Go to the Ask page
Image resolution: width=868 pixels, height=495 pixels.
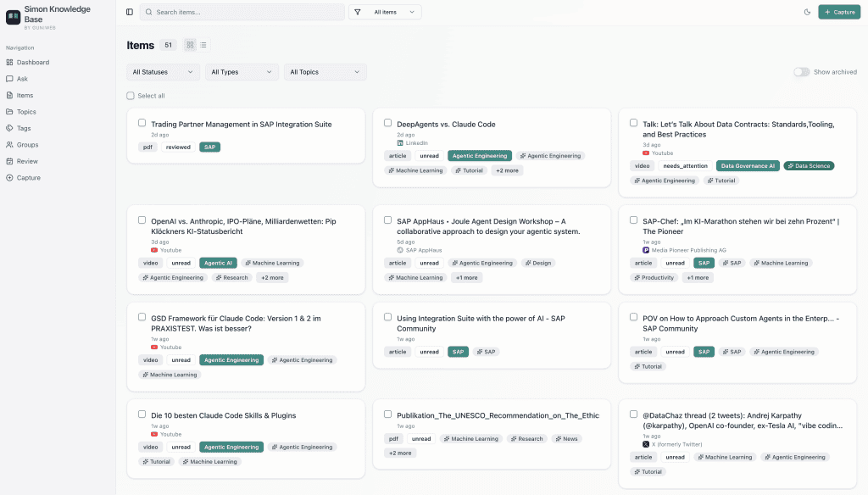22,79
